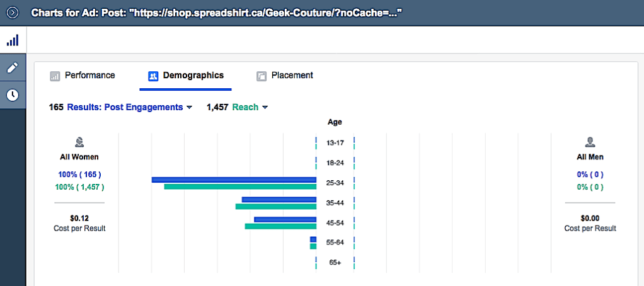The image size is (644, 286).
Task: Open the clock history icon
Action: [x=13, y=95]
